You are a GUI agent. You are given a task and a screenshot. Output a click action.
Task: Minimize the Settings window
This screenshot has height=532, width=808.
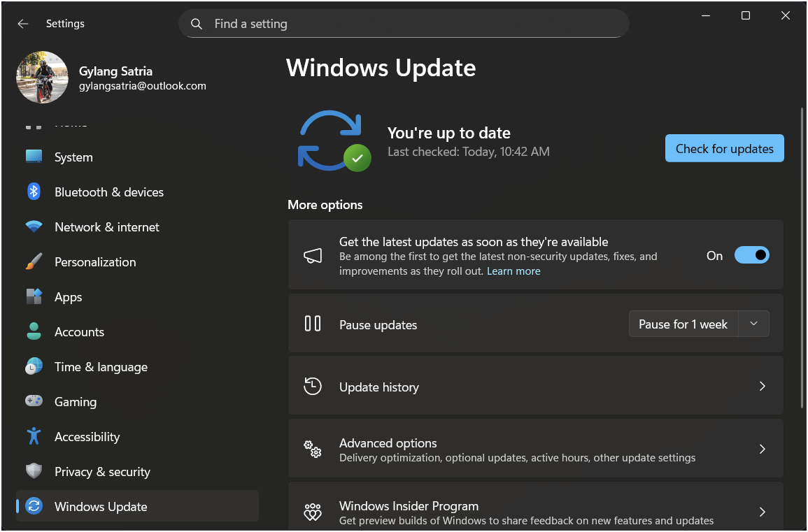[x=706, y=16]
